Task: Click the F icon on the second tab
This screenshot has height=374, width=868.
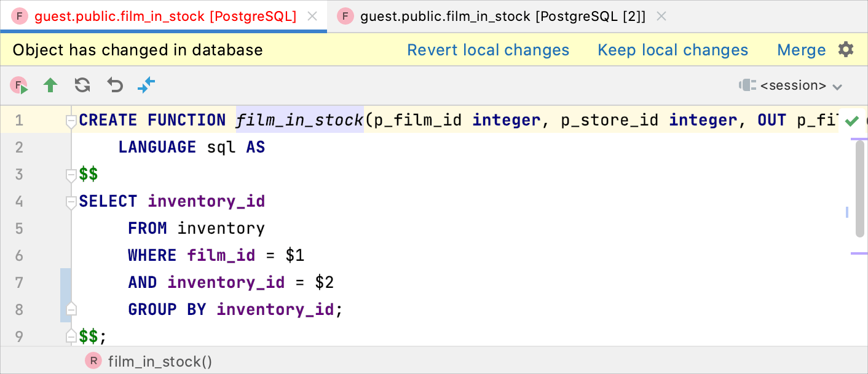Action: pos(347,16)
